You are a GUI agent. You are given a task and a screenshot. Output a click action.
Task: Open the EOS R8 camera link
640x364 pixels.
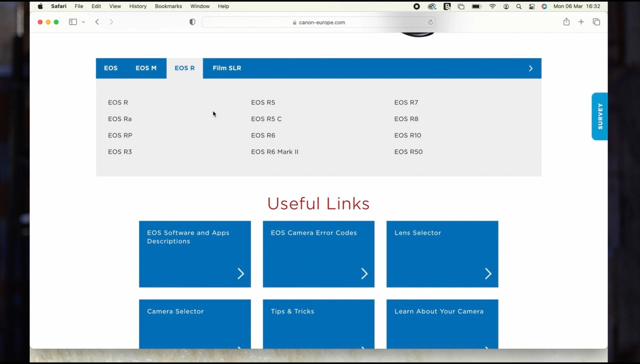tap(406, 119)
